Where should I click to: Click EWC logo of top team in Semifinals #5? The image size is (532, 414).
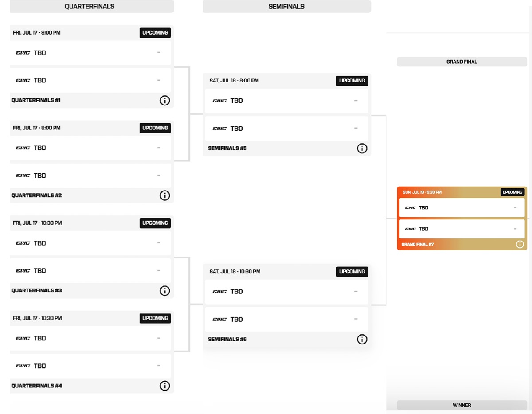click(219, 101)
